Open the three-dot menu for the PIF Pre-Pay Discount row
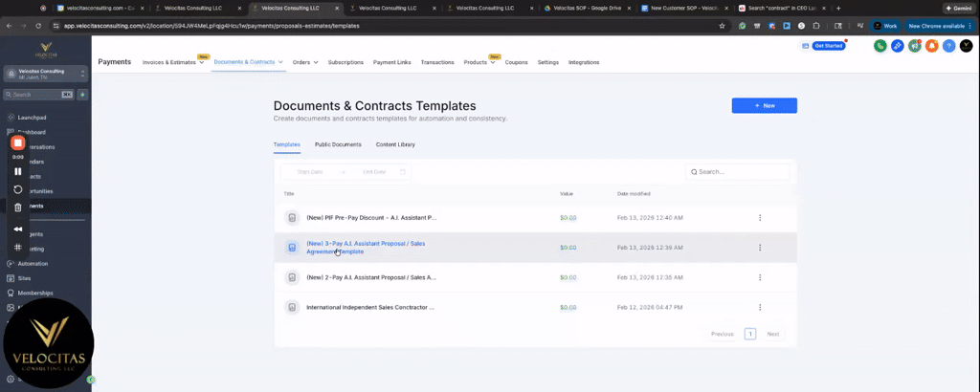980x392 pixels. pos(760,218)
